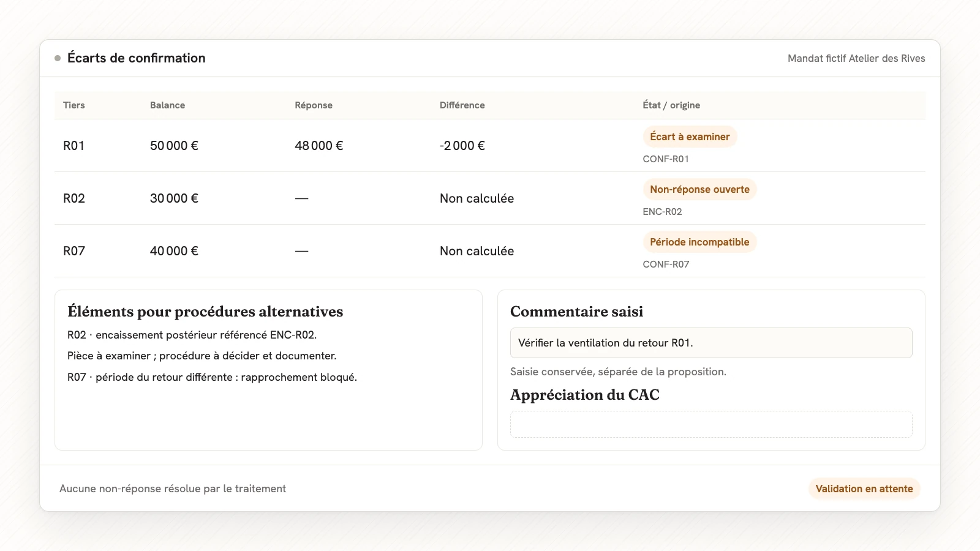
Task: Click the 'Période incompatible' status badge
Action: [x=699, y=242]
